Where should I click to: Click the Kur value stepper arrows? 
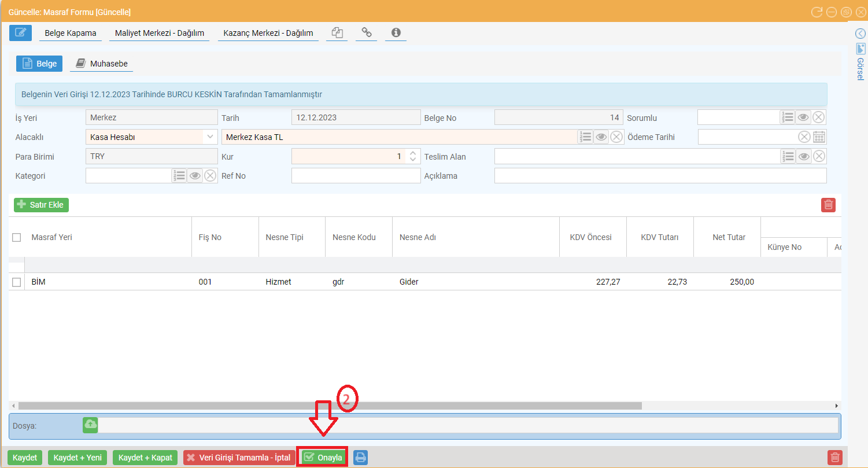click(412, 156)
